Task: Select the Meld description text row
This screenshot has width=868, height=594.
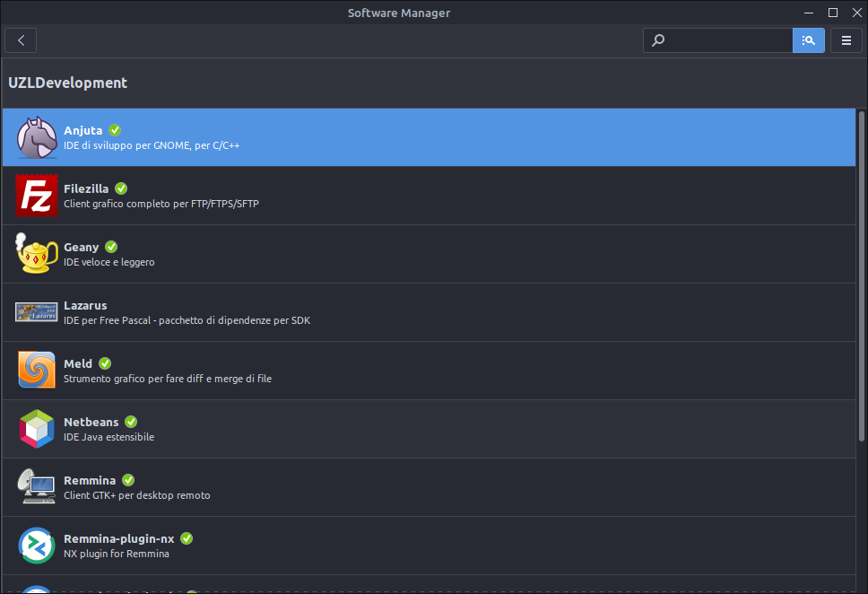Action: point(167,379)
